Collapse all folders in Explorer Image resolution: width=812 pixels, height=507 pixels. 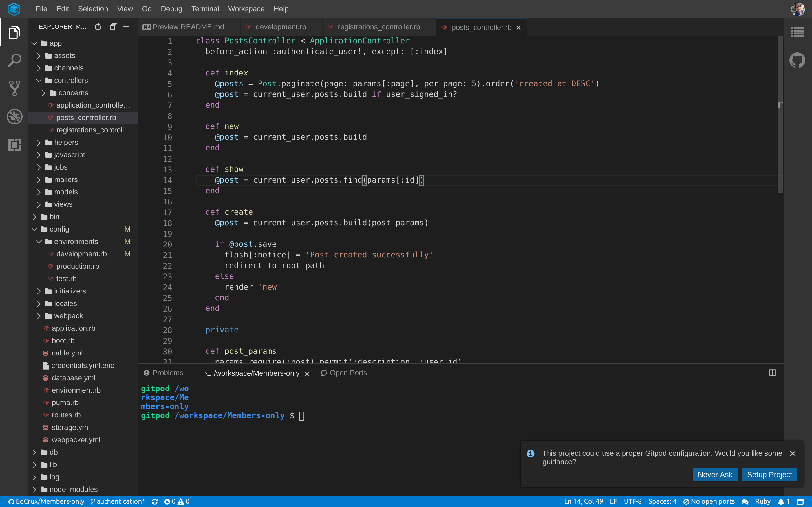coord(113,27)
